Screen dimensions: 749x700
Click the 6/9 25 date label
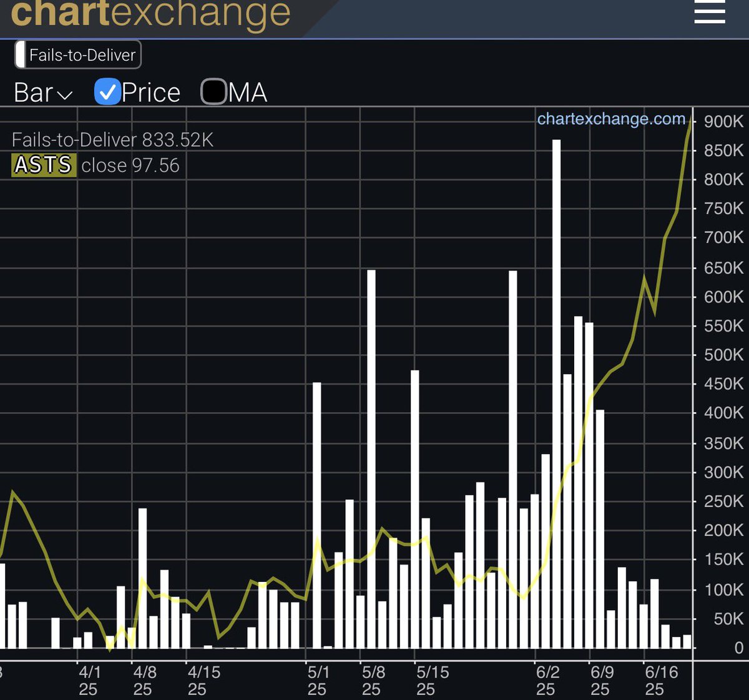602,681
